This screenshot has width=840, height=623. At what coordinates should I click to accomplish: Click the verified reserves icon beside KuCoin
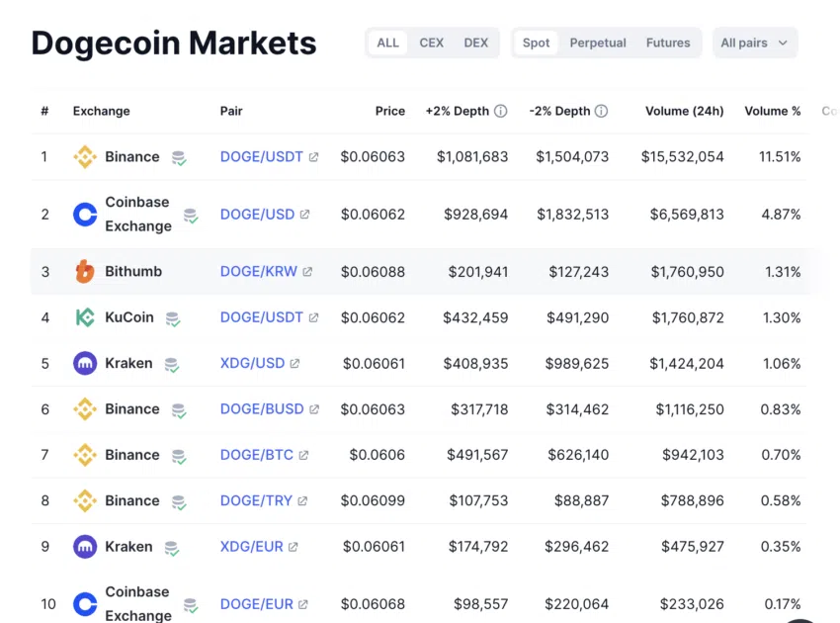point(173,319)
